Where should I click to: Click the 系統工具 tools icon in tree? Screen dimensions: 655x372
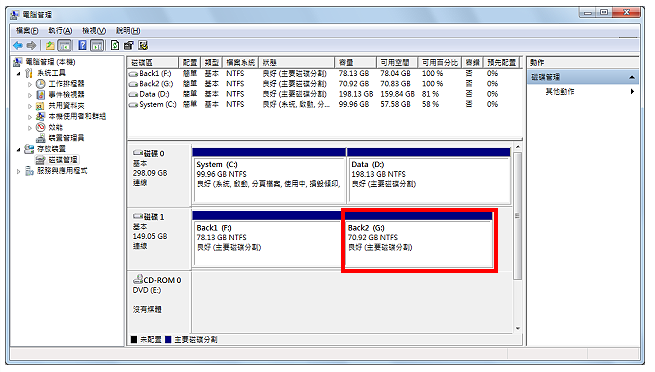(29, 73)
